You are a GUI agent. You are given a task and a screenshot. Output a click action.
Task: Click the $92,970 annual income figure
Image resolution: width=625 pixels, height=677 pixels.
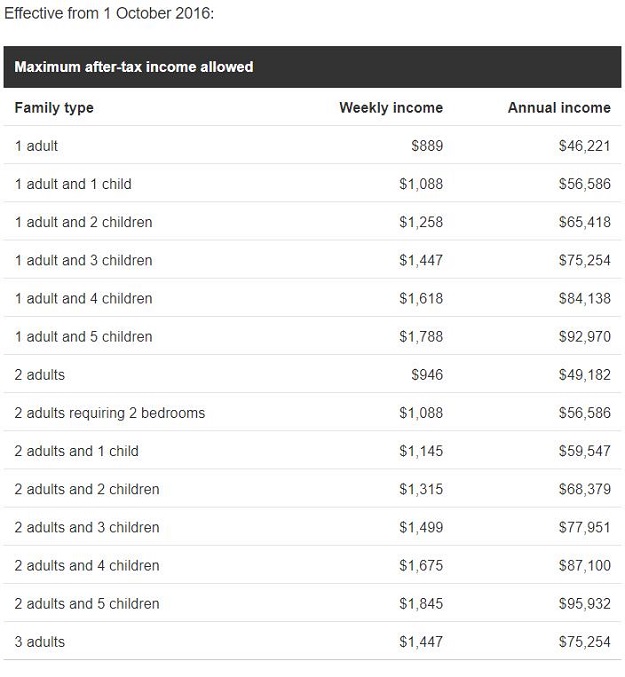(x=584, y=337)
